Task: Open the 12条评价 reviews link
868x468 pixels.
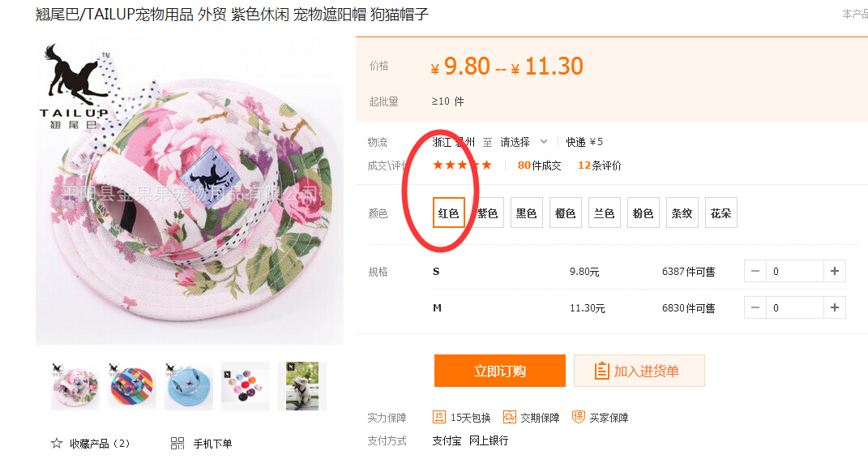Action: (x=599, y=165)
